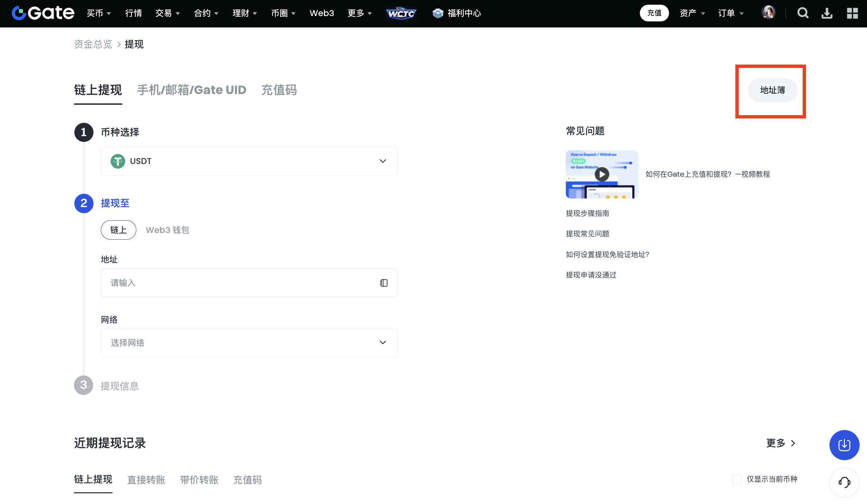Click the user avatar icon
This screenshot has height=504, width=867.
pos(768,12)
